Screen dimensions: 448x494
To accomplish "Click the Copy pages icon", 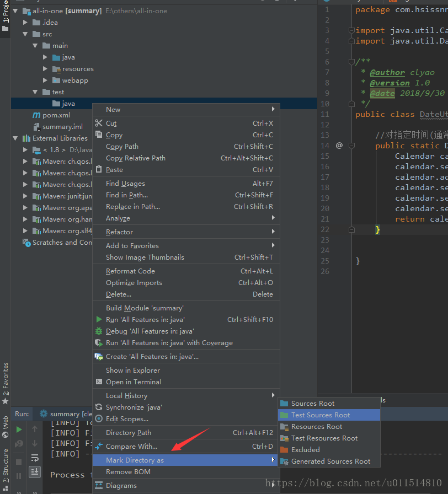I will (99, 135).
